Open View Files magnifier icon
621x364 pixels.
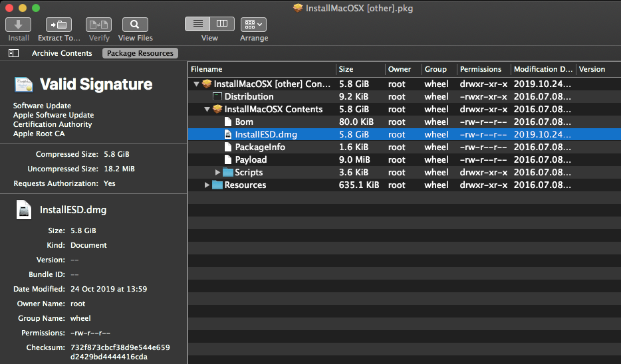[135, 25]
